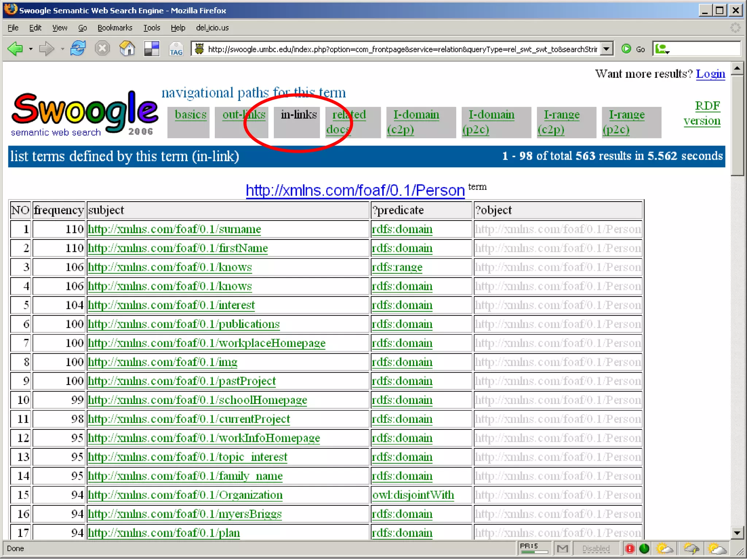Image resolution: width=747 pixels, height=560 pixels.
Task: Open the foaf/0.1/surname subject link
Action: coord(174,229)
